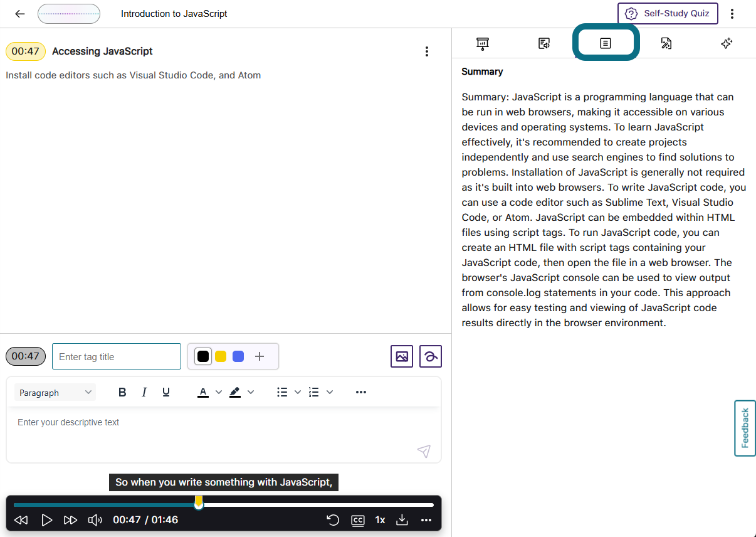Show more editor toolbar options
Viewport: 756px width, 537px height.
pyautogui.click(x=361, y=392)
